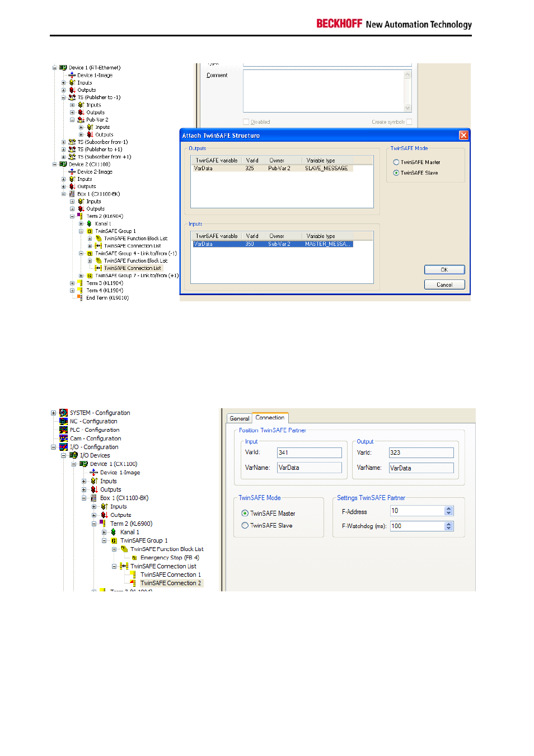Enable the Disabled checkbox below Comment
Viewport: 534px width, 756px height.
pos(246,122)
